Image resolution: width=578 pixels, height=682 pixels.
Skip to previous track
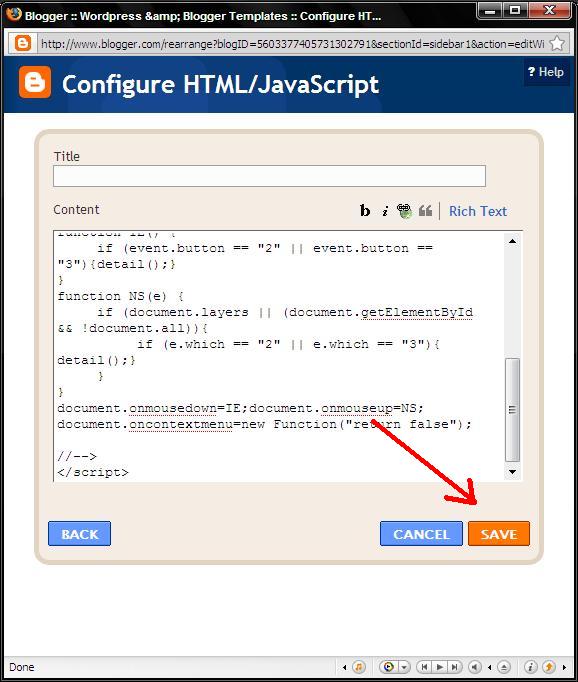click(424, 667)
